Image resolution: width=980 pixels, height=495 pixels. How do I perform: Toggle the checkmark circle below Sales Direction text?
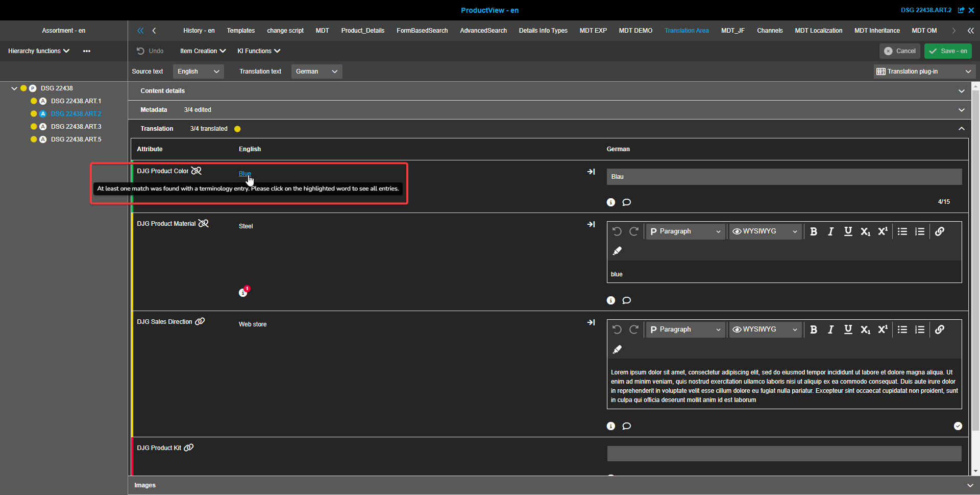(x=958, y=426)
